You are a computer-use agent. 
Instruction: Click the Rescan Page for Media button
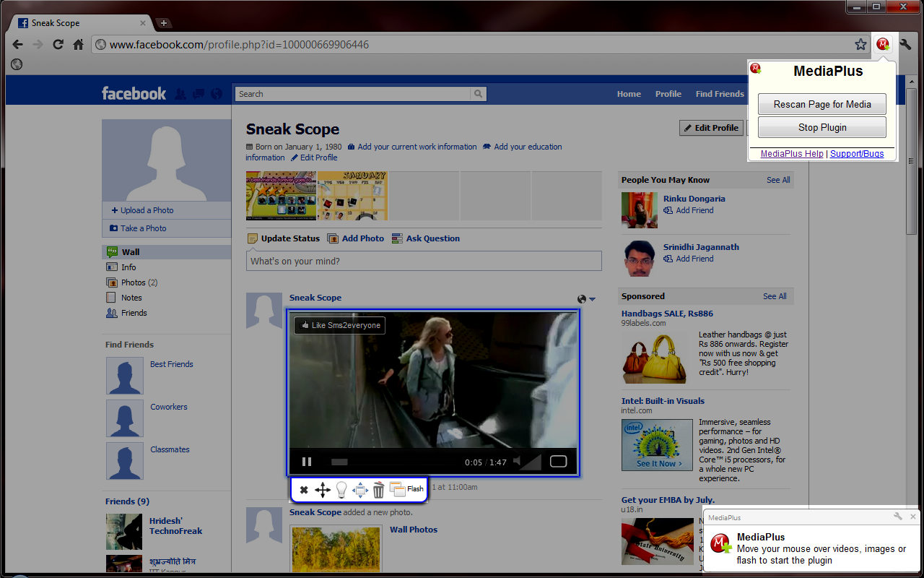point(822,104)
